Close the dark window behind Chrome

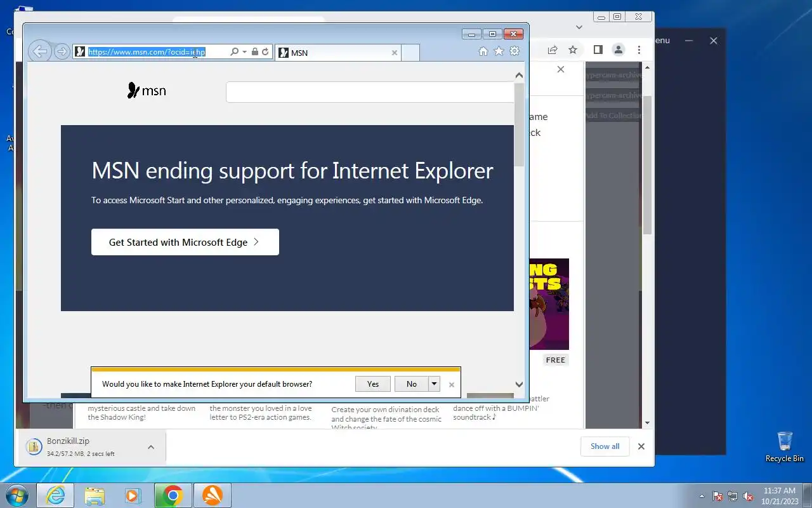(x=714, y=41)
